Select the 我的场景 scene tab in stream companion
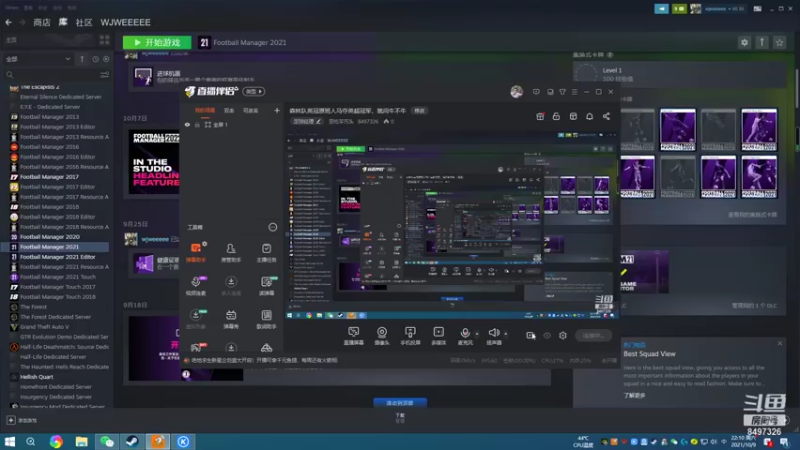Screen dimensions: 800x450 205,110
